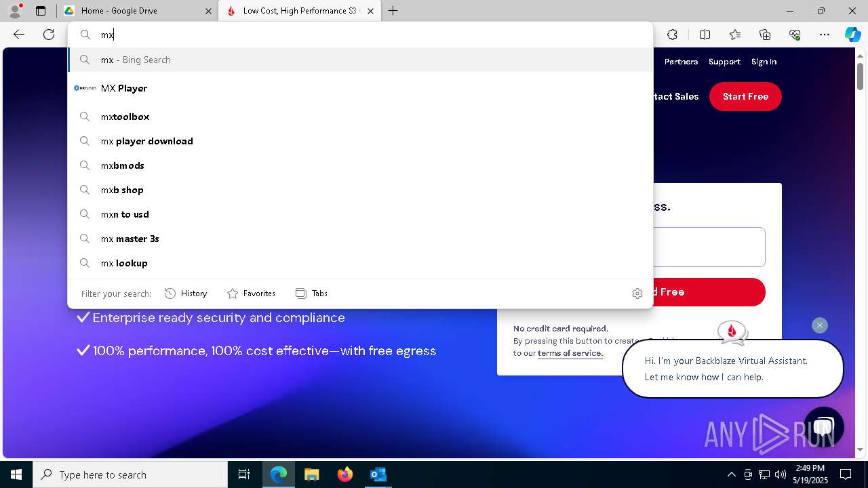Open Task View on taskbar
Viewport: 868px width, 488px height.
(x=244, y=474)
